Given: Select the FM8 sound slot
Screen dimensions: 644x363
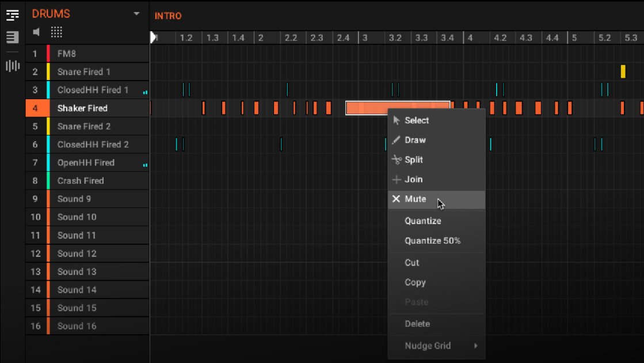Looking at the screenshot, I should [87, 54].
